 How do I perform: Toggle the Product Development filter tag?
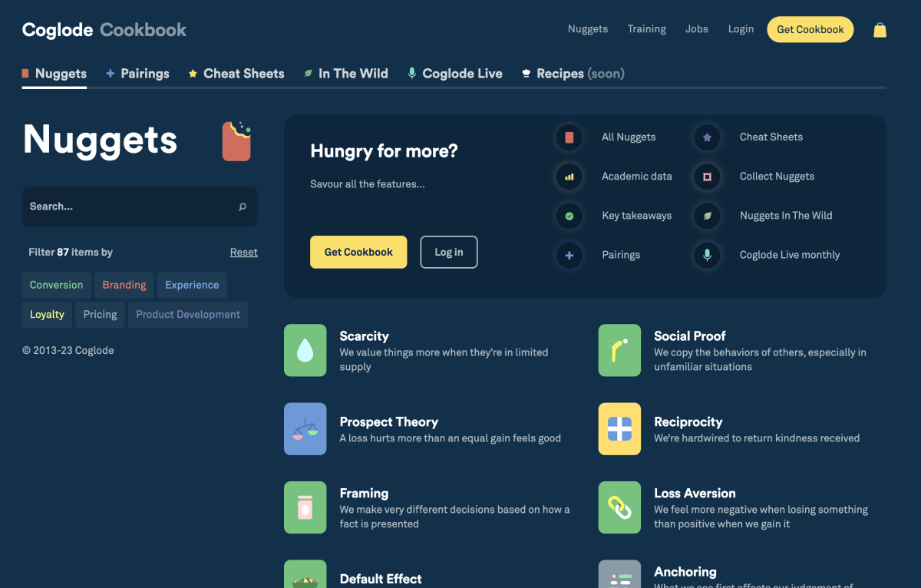pyautogui.click(x=188, y=315)
